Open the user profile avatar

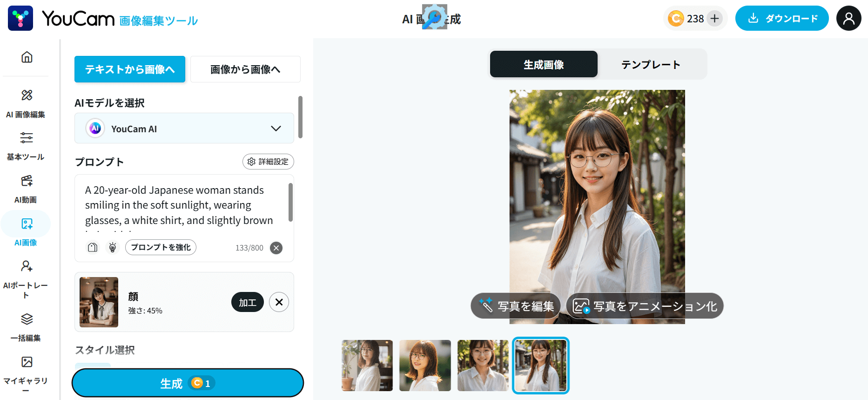(849, 18)
